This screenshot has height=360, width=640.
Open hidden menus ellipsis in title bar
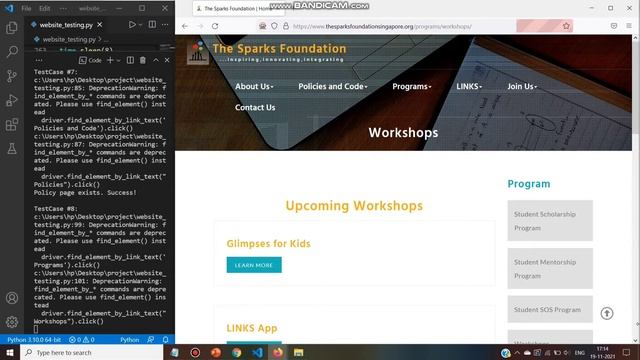tap(63, 8)
